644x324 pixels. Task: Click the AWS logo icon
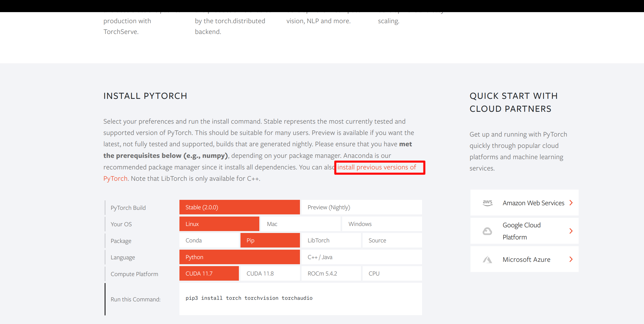[x=487, y=203]
